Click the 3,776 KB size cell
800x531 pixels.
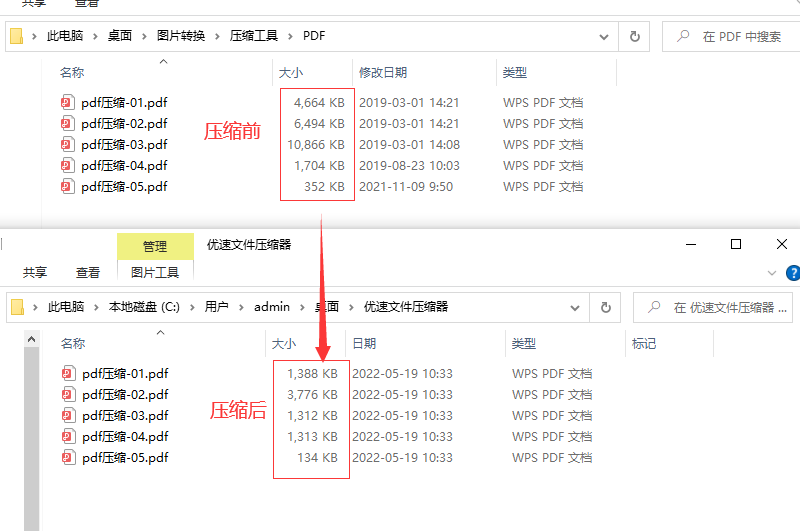pos(312,395)
